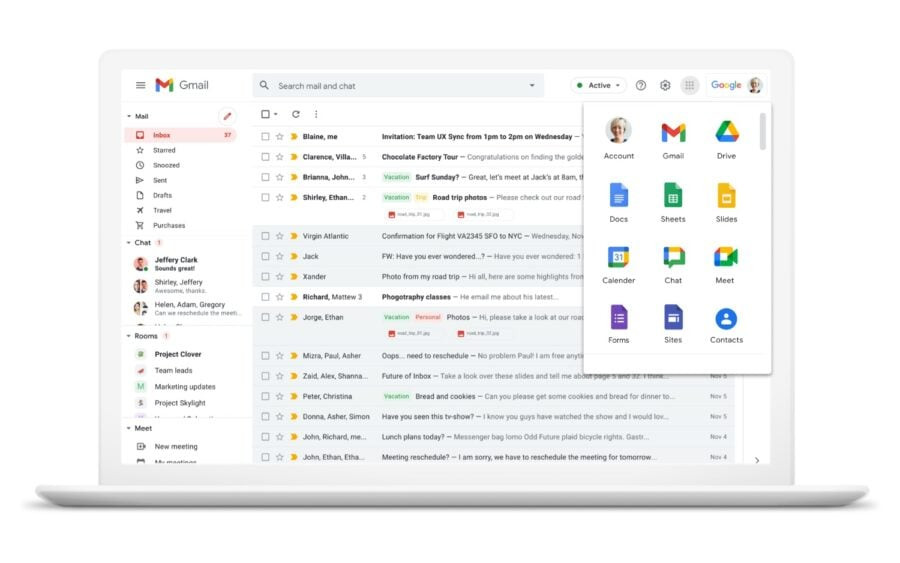The width and height of the screenshot is (900, 563).
Task: Open the settings gear
Action: coord(665,86)
